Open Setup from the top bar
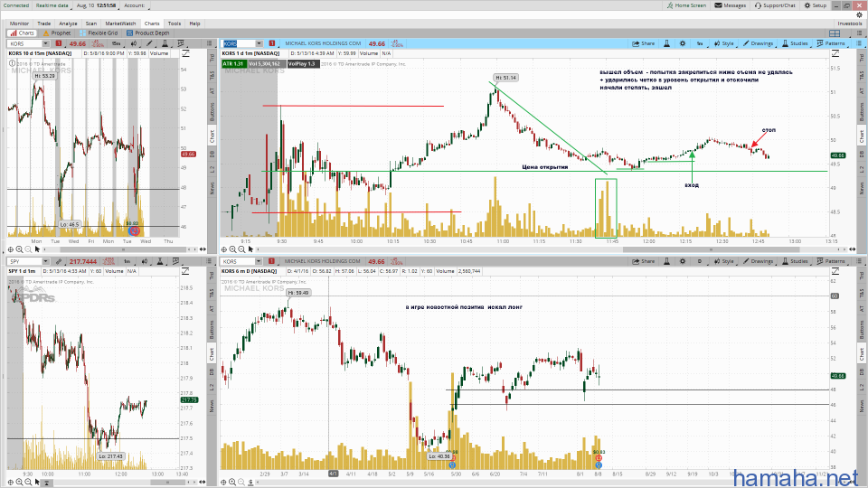 click(816, 5)
